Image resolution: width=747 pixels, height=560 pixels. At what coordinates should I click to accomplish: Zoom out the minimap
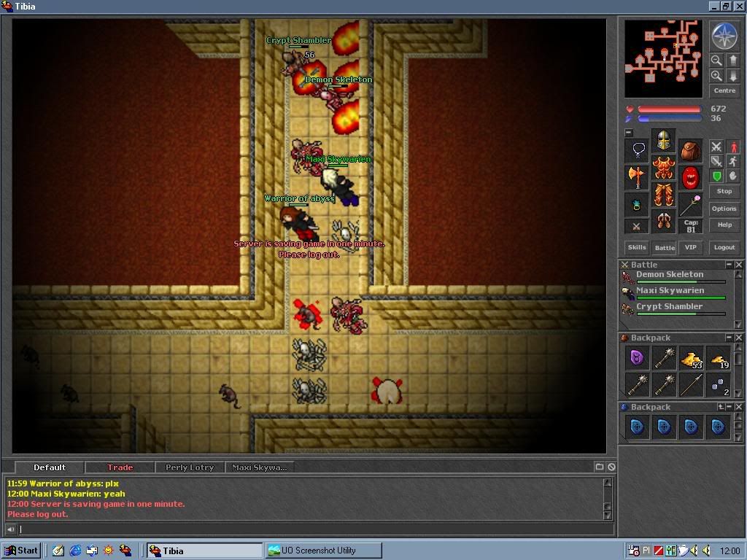(x=716, y=61)
